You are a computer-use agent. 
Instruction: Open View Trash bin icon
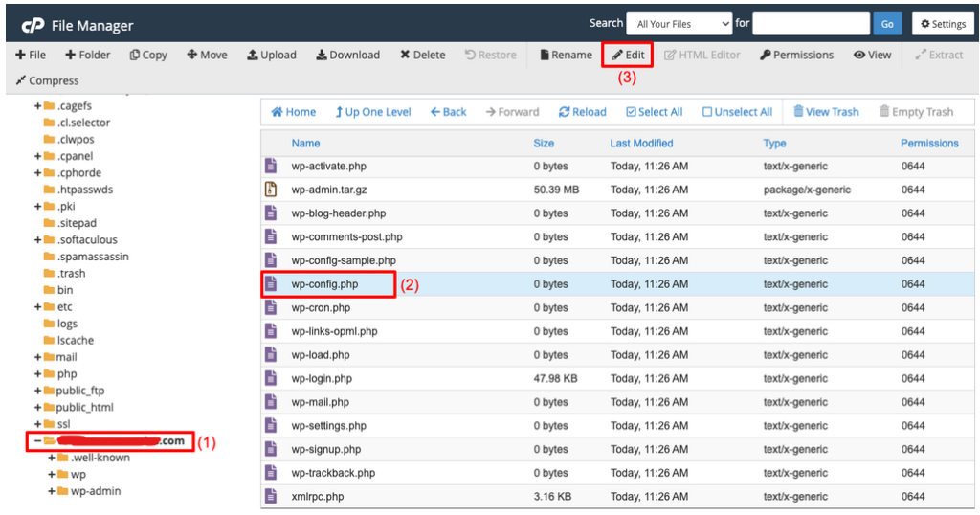(798, 112)
